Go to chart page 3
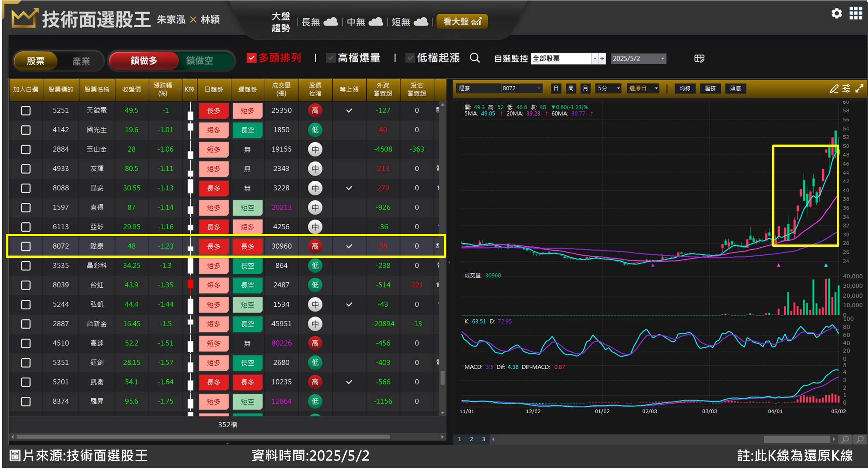 484,439
